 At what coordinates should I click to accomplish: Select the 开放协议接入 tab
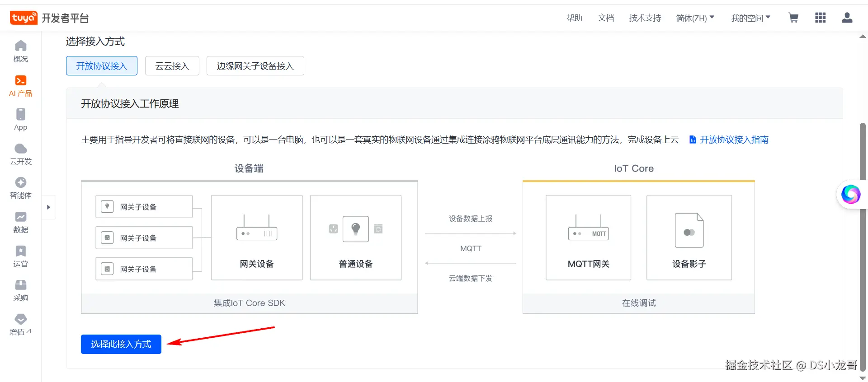coord(102,66)
